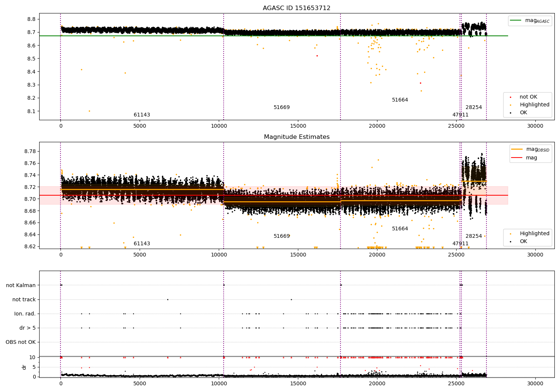
Task: Click the 10 tick on the dr axis
Action: click(x=33, y=358)
